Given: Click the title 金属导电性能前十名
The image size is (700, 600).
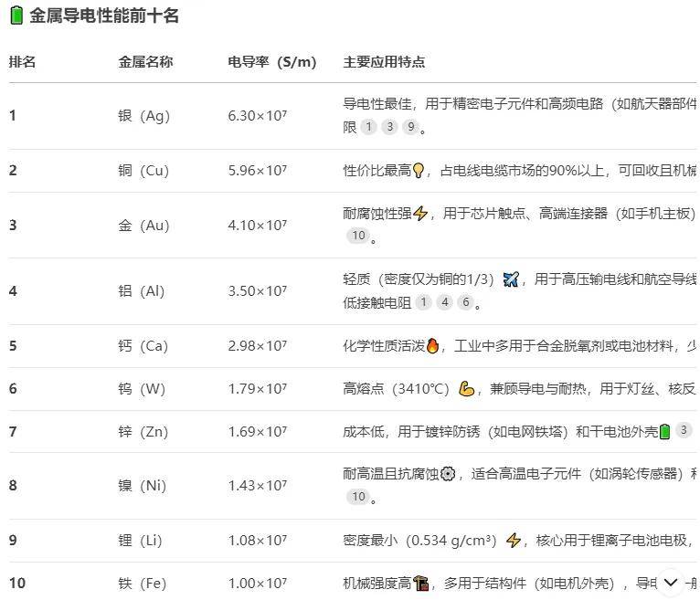Looking at the screenshot, I should point(104,16).
